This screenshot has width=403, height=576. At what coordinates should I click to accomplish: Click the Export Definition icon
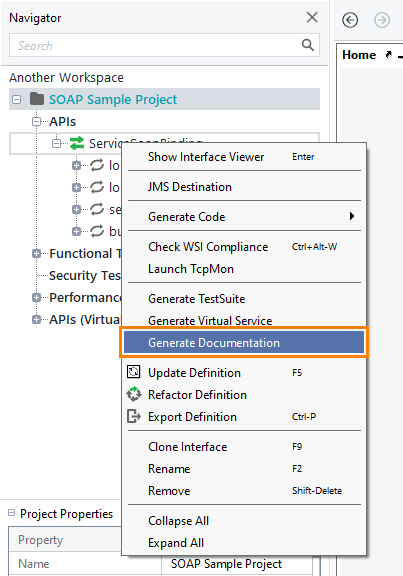(x=134, y=417)
